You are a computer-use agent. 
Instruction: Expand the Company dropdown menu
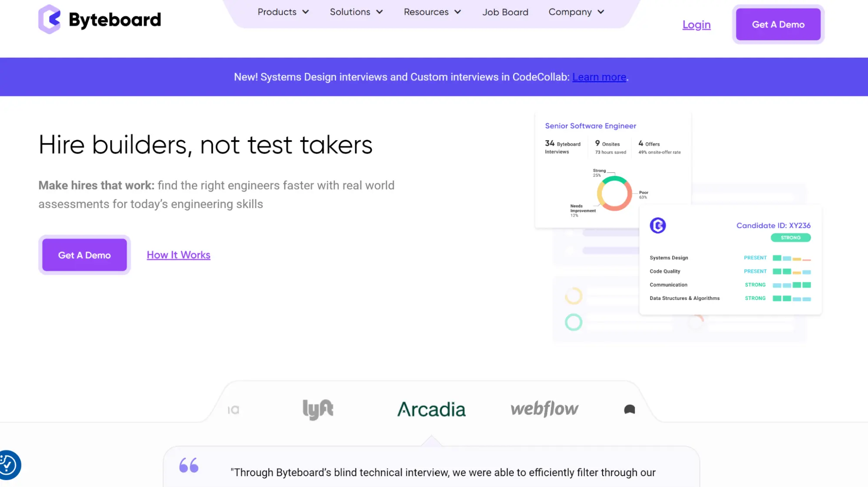[577, 12]
